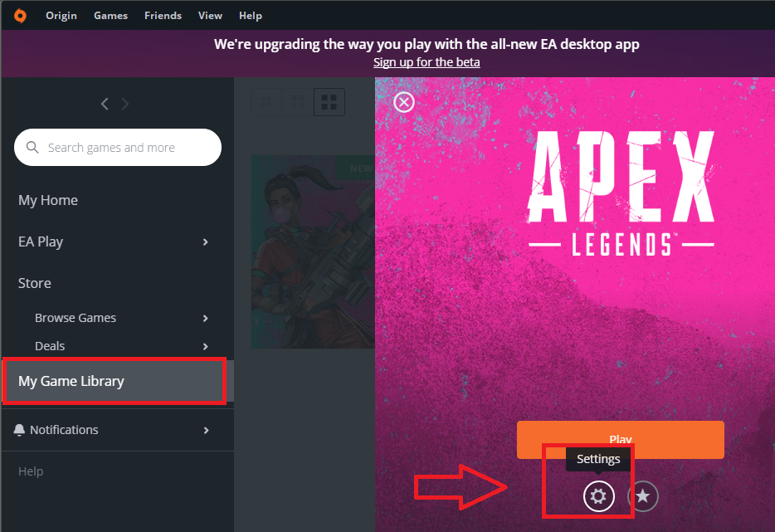This screenshot has height=532, width=775.
Task: Click the search magnifier icon
Action: click(32, 148)
